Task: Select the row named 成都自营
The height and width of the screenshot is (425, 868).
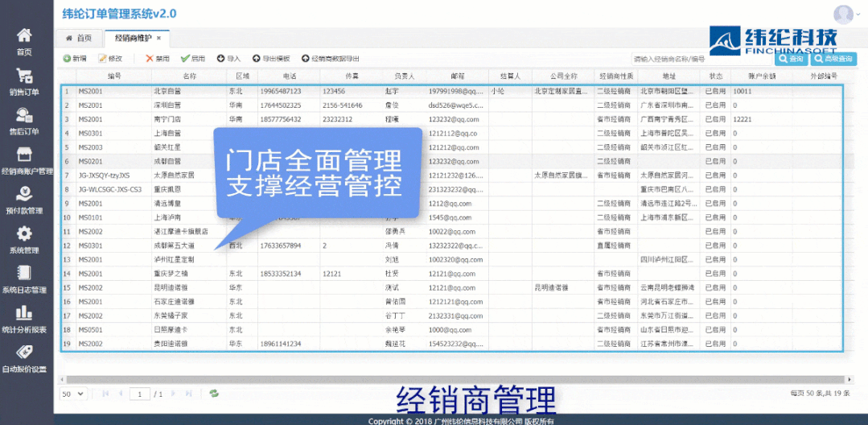Action: [452, 161]
